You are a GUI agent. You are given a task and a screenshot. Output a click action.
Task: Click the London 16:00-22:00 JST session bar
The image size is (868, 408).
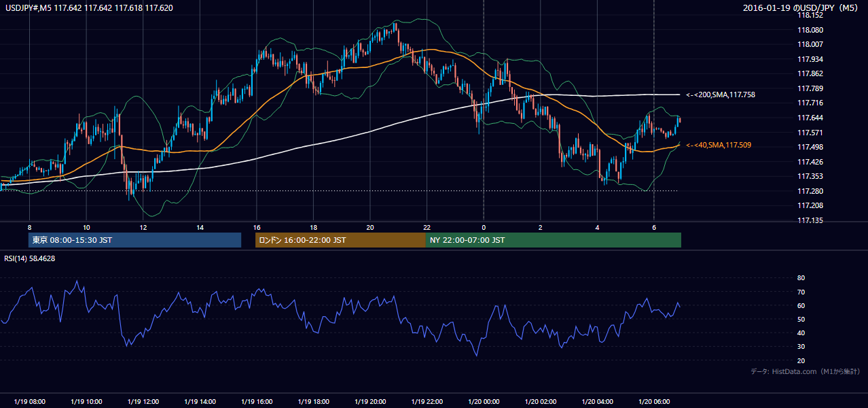click(x=340, y=240)
